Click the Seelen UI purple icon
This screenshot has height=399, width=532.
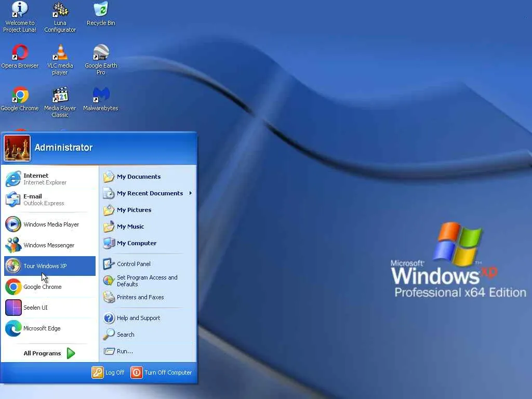click(x=13, y=308)
